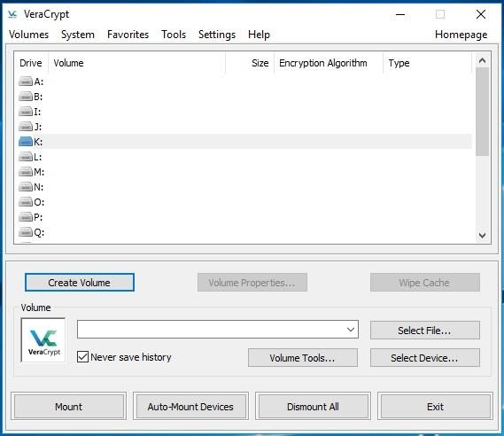Select the M: drive letter text

click(39, 172)
